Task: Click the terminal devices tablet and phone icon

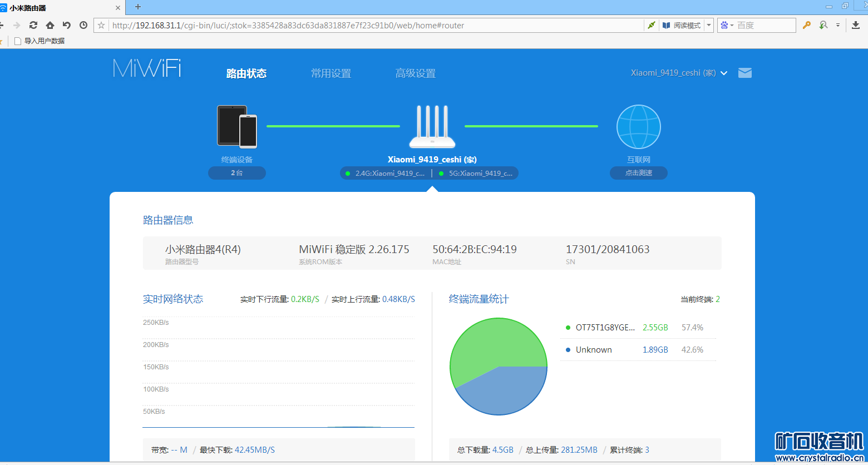Action: (238, 127)
